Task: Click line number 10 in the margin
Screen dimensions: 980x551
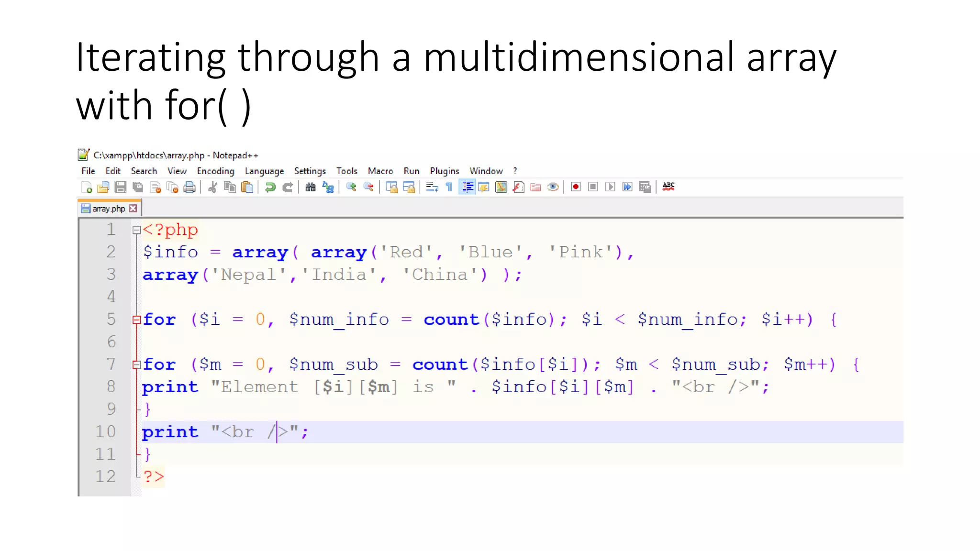Action: 106,432
